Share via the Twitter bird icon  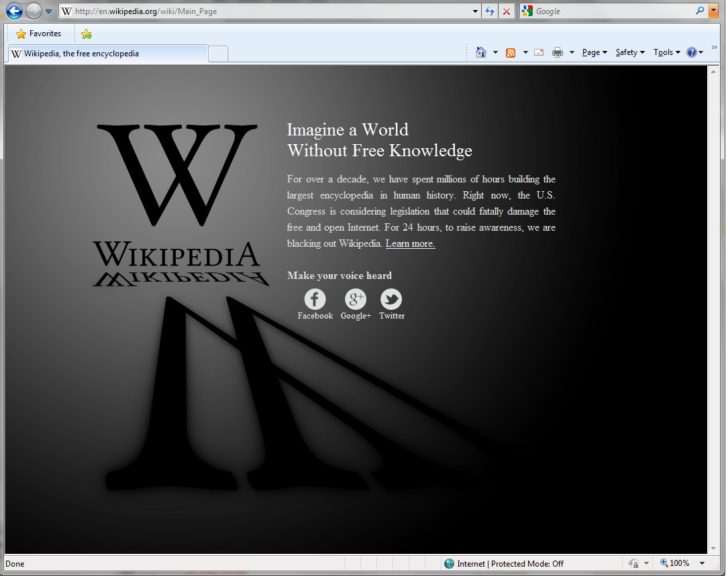coord(391,299)
